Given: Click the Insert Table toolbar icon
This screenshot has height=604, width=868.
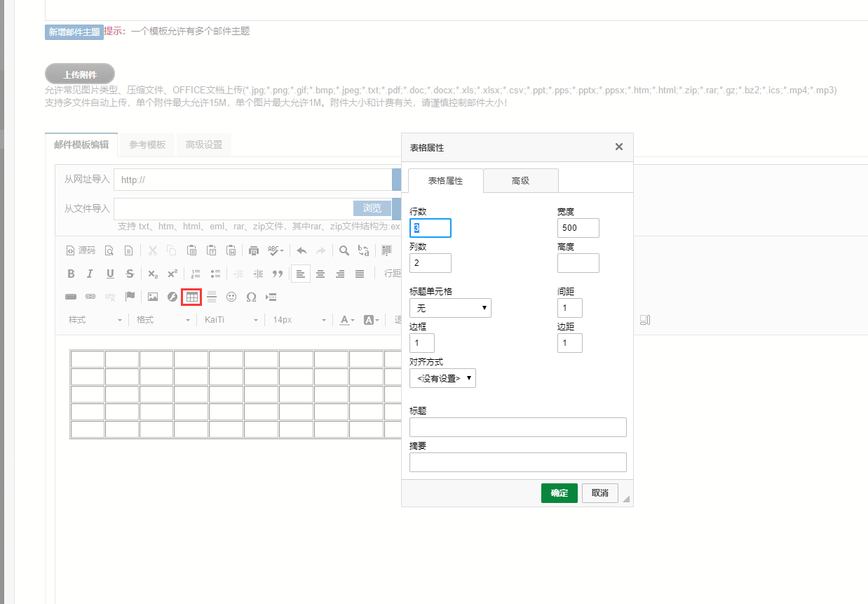Looking at the screenshot, I should (191, 297).
